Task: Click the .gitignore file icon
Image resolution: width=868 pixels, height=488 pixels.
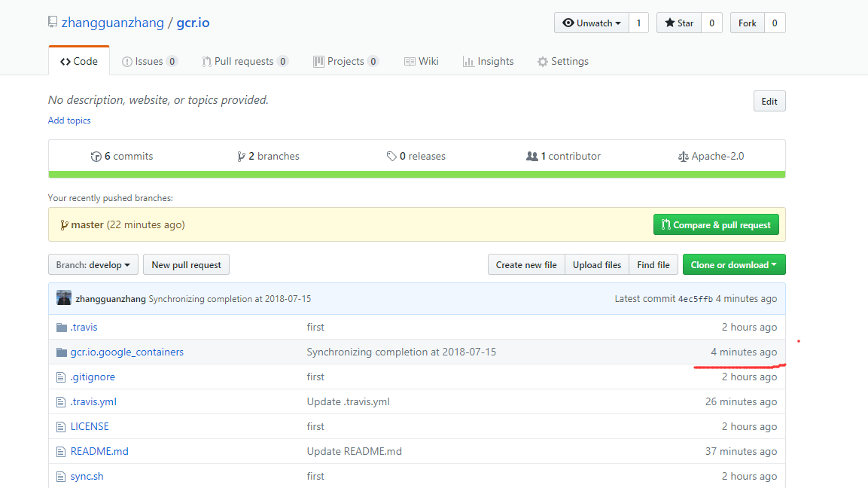Action: click(61, 377)
